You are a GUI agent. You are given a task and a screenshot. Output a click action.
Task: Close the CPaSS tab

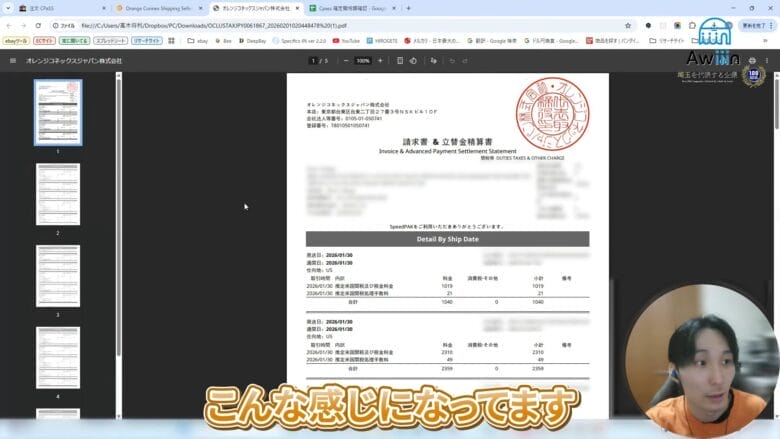(103, 8)
